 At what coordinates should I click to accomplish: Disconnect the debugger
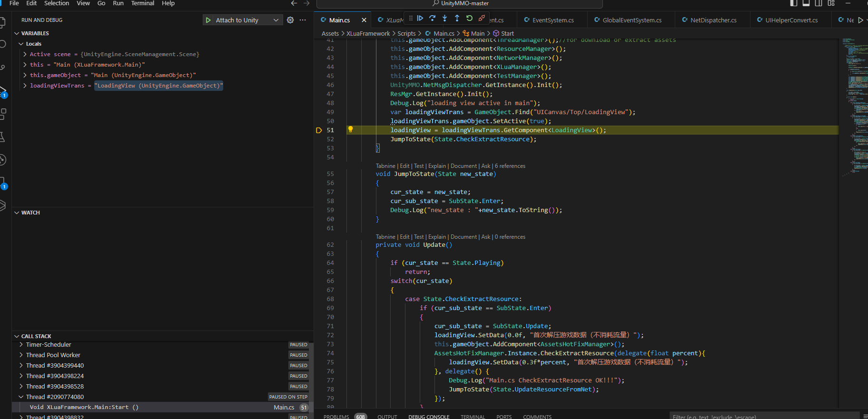(x=482, y=18)
